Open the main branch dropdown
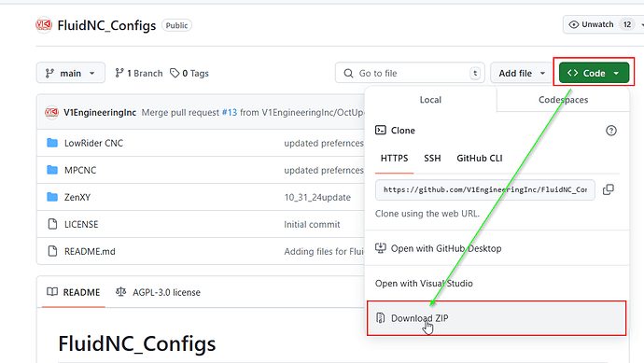This screenshot has width=644, height=363. pos(71,73)
